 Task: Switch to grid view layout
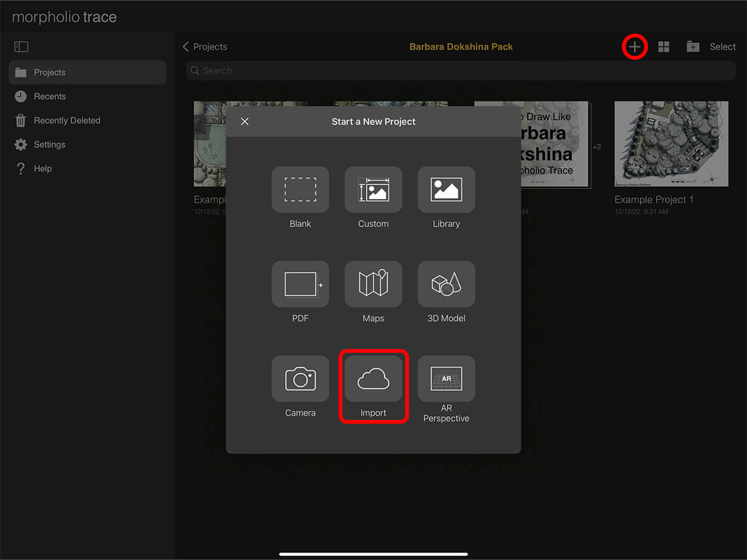tap(664, 47)
